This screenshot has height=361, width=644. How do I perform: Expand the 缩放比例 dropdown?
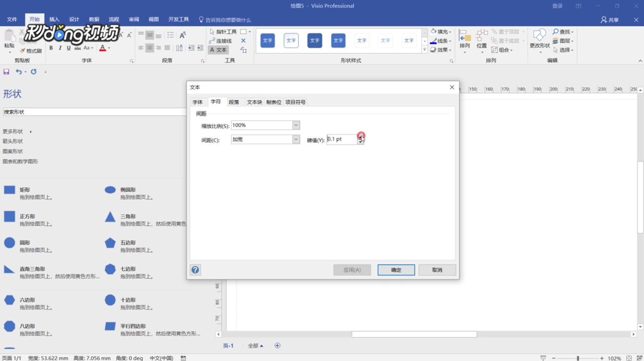click(296, 125)
